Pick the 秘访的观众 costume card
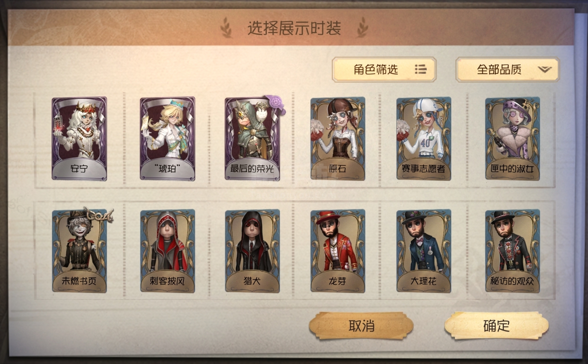Viewport: 588px width, 364px height. [x=513, y=251]
